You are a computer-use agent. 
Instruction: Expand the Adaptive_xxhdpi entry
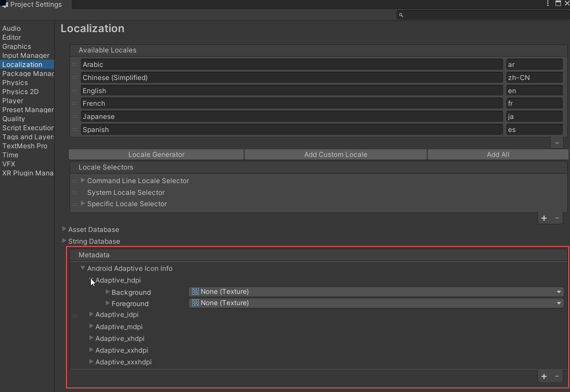pyautogui.click(x=91, y=350)
